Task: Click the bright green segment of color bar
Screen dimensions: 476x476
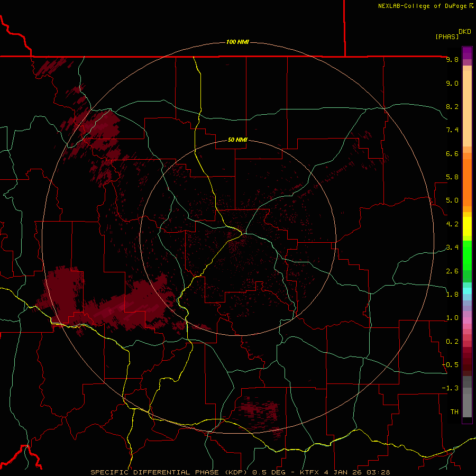Action: 467,255
